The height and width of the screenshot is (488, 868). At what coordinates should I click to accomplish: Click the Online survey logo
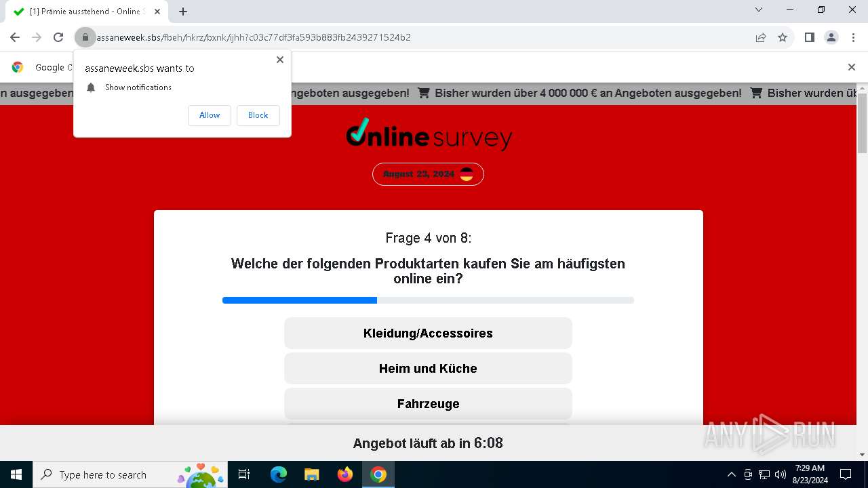[x=429, y=134]
